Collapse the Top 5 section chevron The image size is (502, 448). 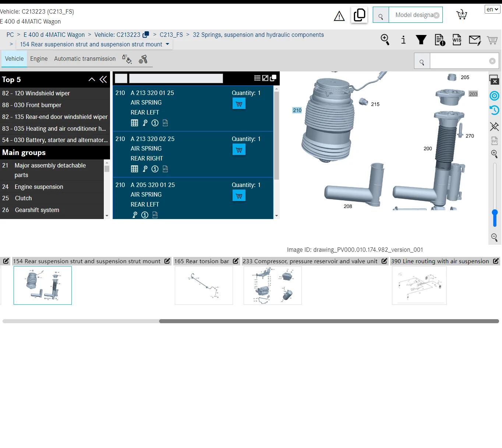click(92, 80)
